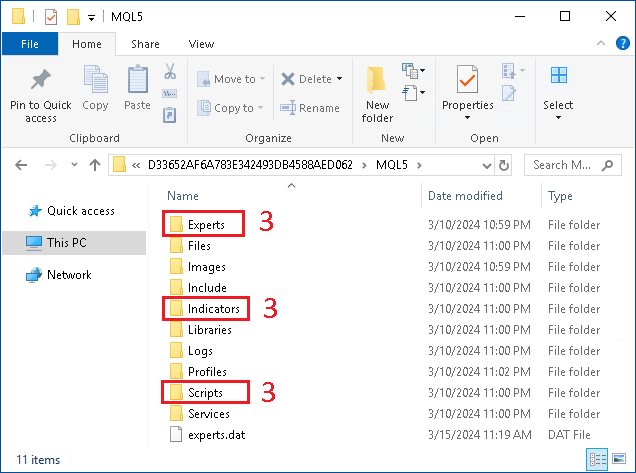
Task: Click the Paste clipboard icon
Action: click(138, 79)
